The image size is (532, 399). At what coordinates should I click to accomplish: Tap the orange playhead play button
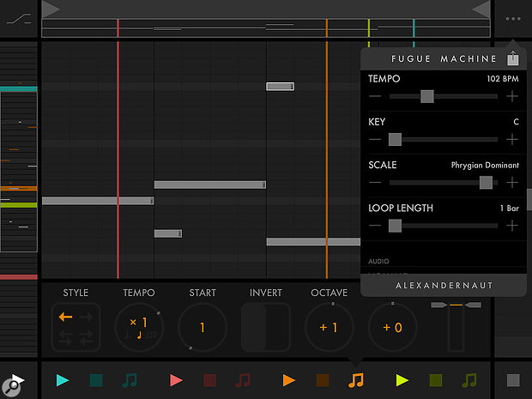289,380
